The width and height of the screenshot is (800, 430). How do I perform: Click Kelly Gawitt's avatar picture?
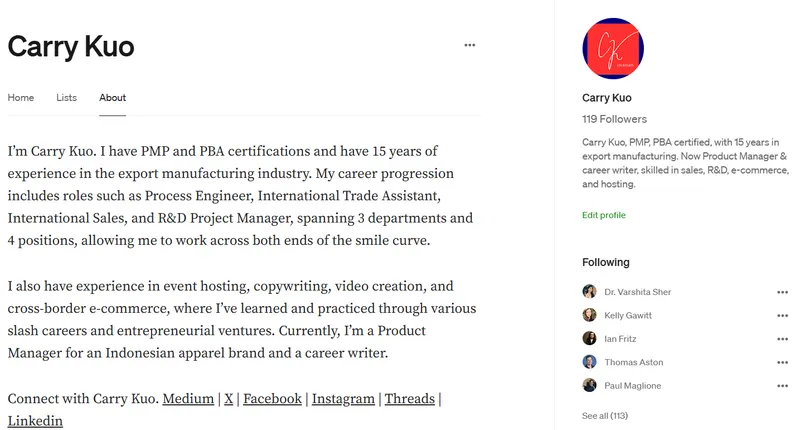tap(589, 315)
